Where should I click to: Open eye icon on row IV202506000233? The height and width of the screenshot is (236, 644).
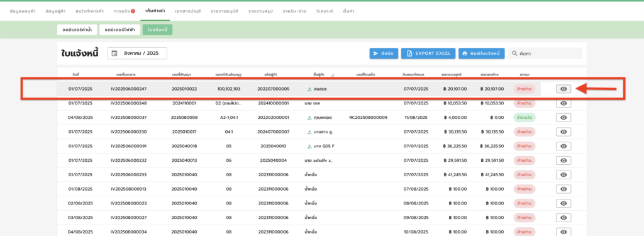[563, 175]
